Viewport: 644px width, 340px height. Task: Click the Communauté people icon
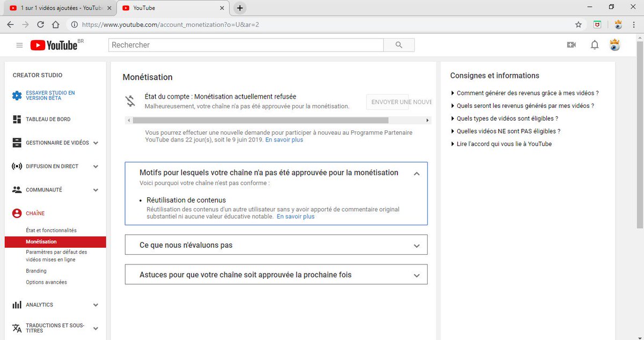17,190
